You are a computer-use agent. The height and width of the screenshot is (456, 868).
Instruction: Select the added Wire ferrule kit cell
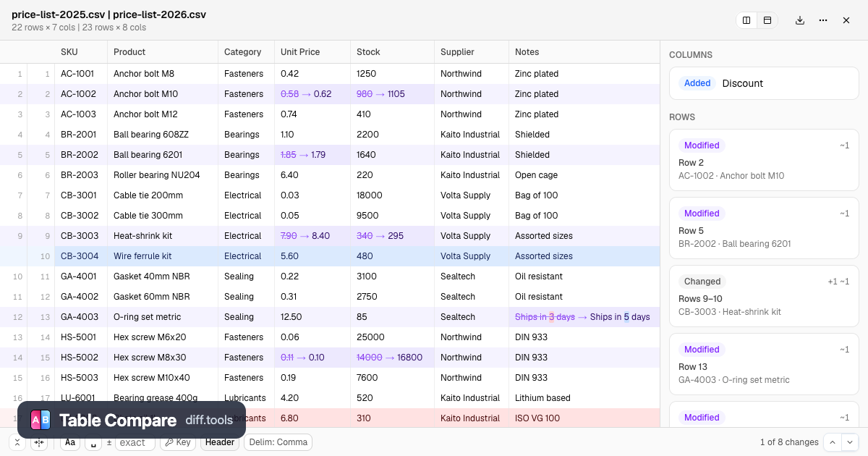[163, 256]
